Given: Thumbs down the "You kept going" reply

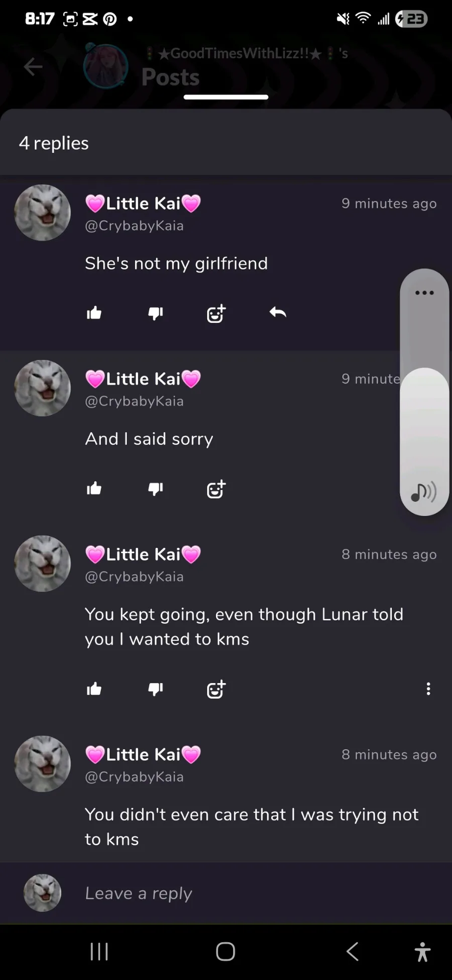Looking at the screenshot, I should click(x=156, y=689).
